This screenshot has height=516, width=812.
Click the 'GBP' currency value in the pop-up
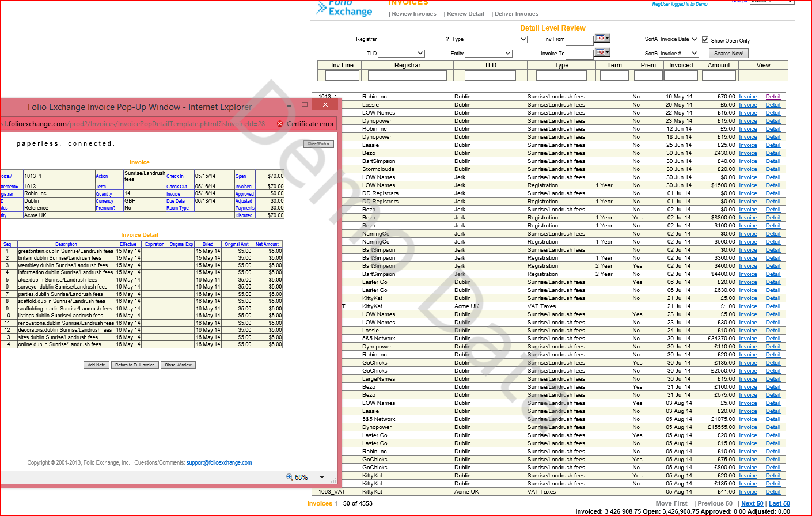coord(130,201)
